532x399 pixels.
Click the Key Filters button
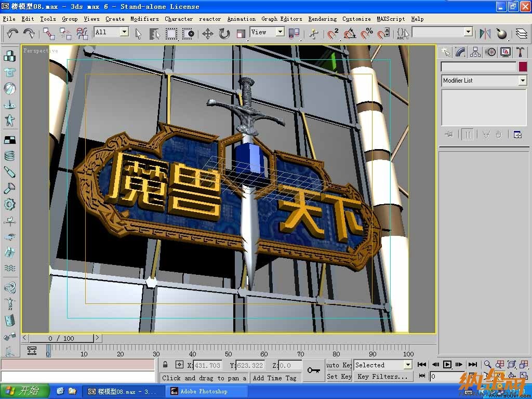(x=383, y=377)
